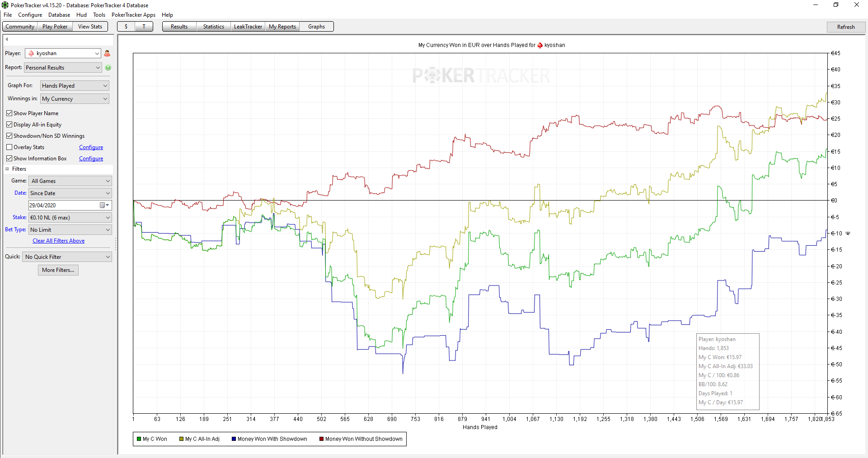Click the blue Money Won With Showdown legend swatch

[x=234, y=439]
